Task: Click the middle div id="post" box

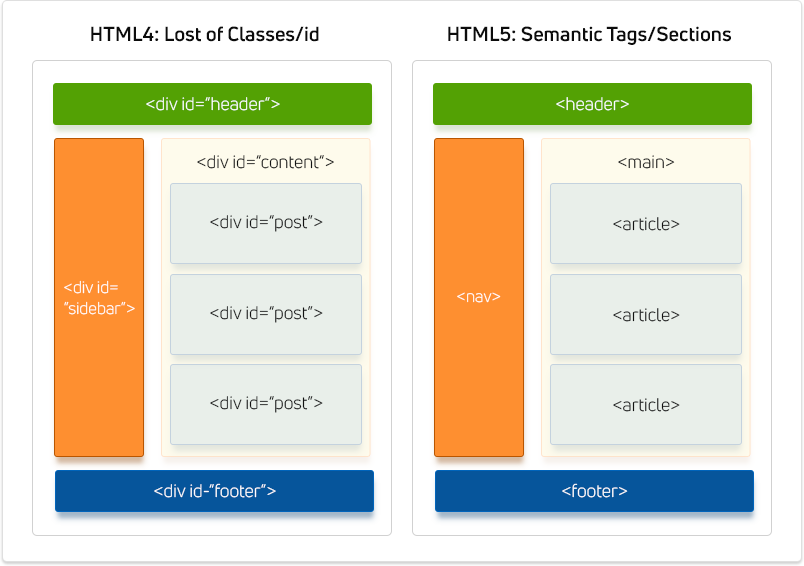Action: [x=266, y=313]
